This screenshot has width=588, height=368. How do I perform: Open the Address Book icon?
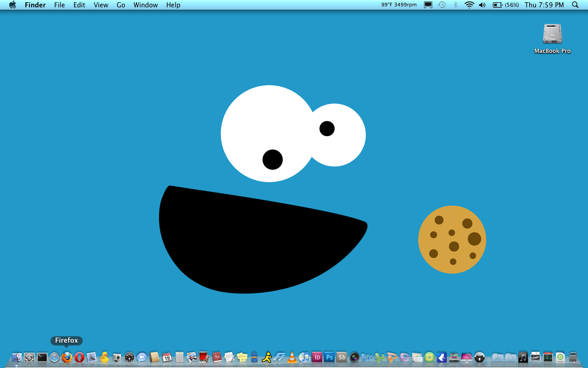[x=154, y=357]
